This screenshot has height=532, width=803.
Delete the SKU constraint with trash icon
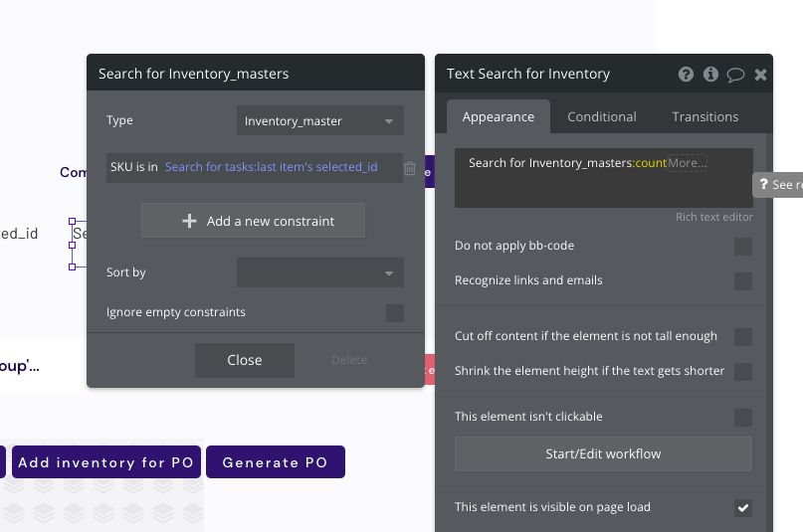point(410,168)
